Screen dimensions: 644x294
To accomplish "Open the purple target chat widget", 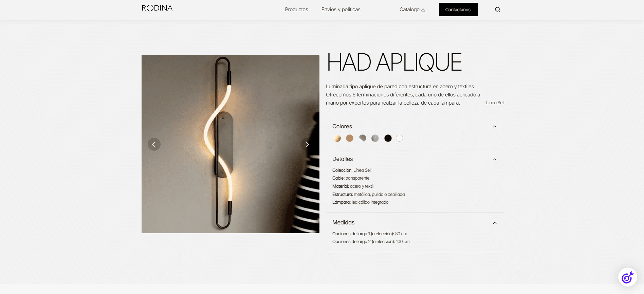I will (x=627, y=277).
